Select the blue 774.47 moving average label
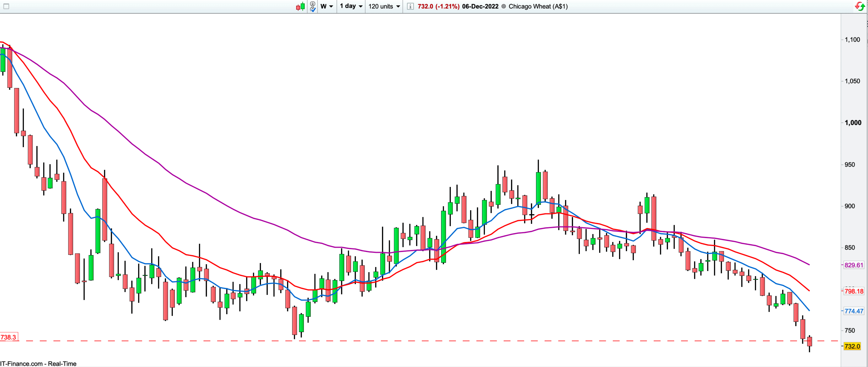Viewport: 868px width, 367px height. (x=853, y=311)
